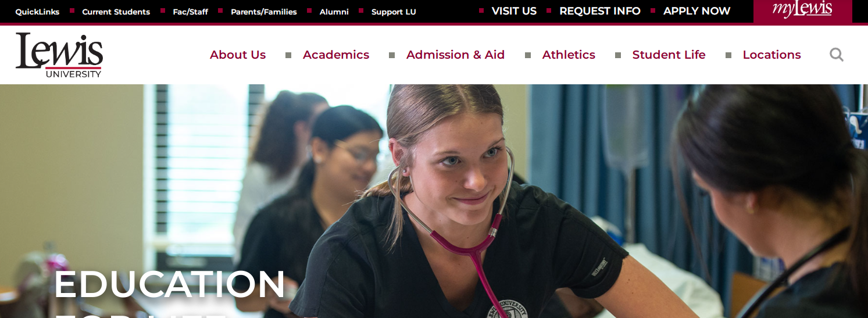Click the VISIT US button

point(514,11)
